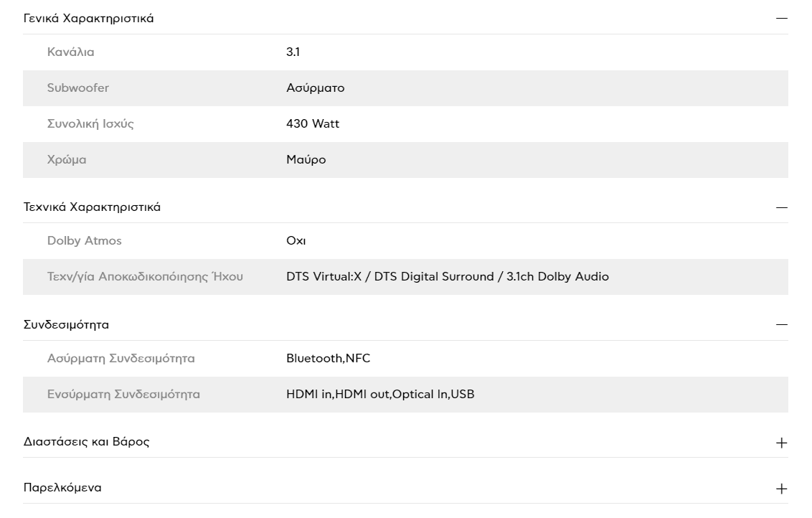Click the 430 Watt power value

313,124
